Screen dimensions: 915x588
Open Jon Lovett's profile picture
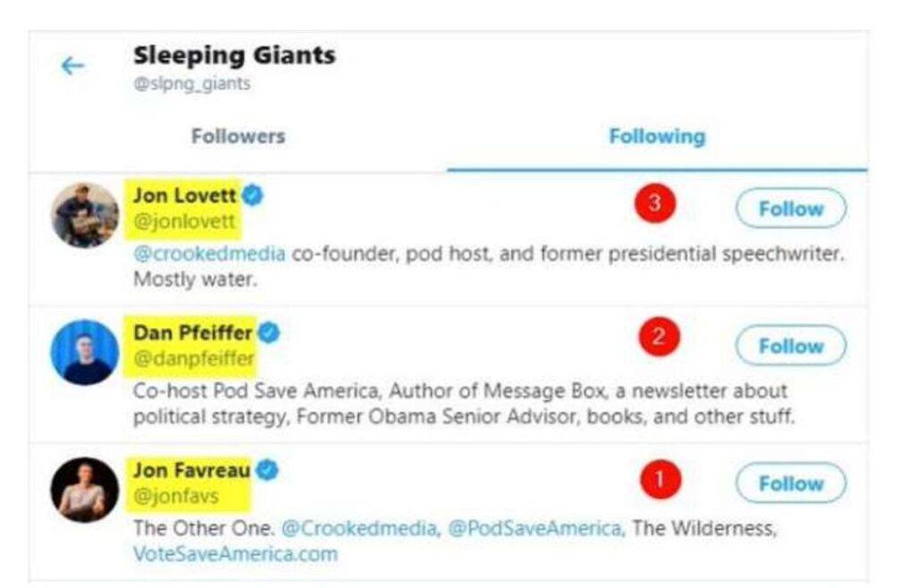point(84,215)
